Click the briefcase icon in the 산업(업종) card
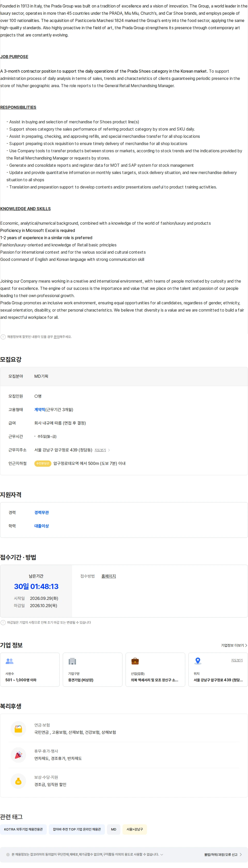 click(x=135, y=661)
